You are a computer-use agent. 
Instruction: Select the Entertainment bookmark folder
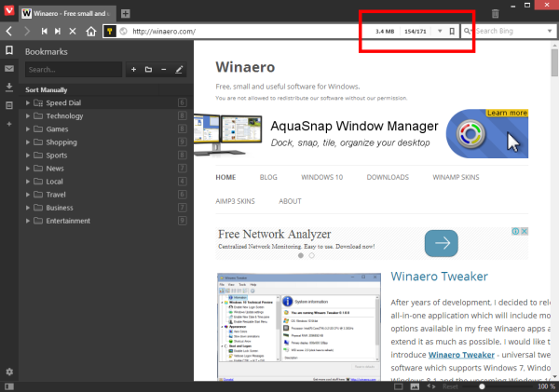(106, 221)
